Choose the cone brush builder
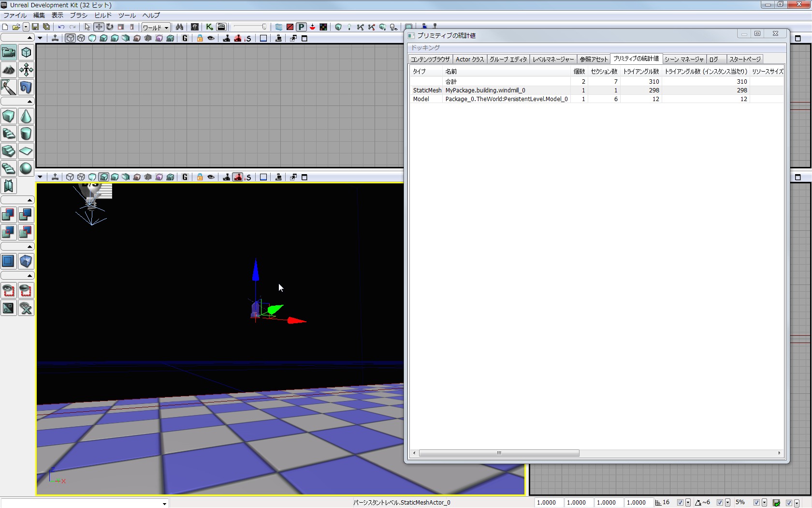This screenshot has height=508, width=812. [26, 116]
